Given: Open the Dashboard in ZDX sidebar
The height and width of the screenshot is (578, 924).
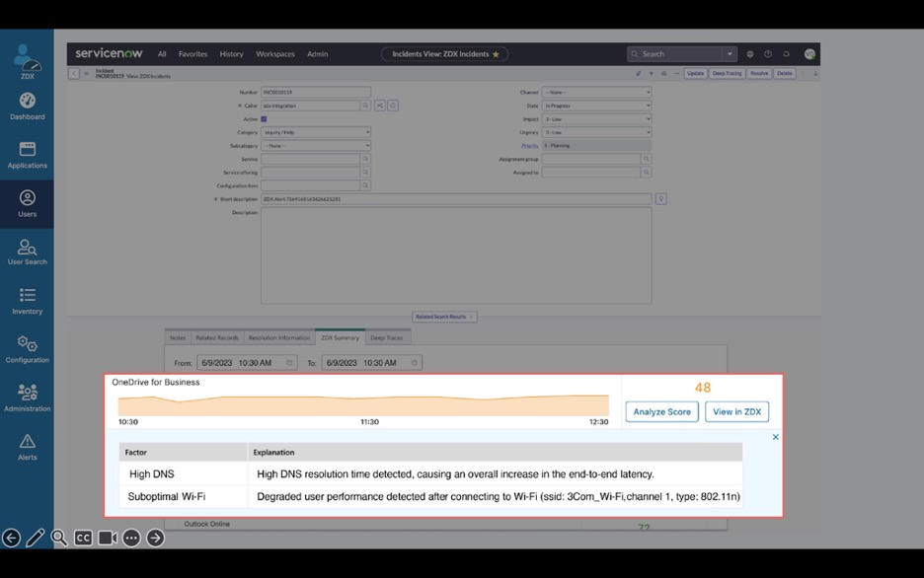Looking at the screenshot, I should click(27, 107).
